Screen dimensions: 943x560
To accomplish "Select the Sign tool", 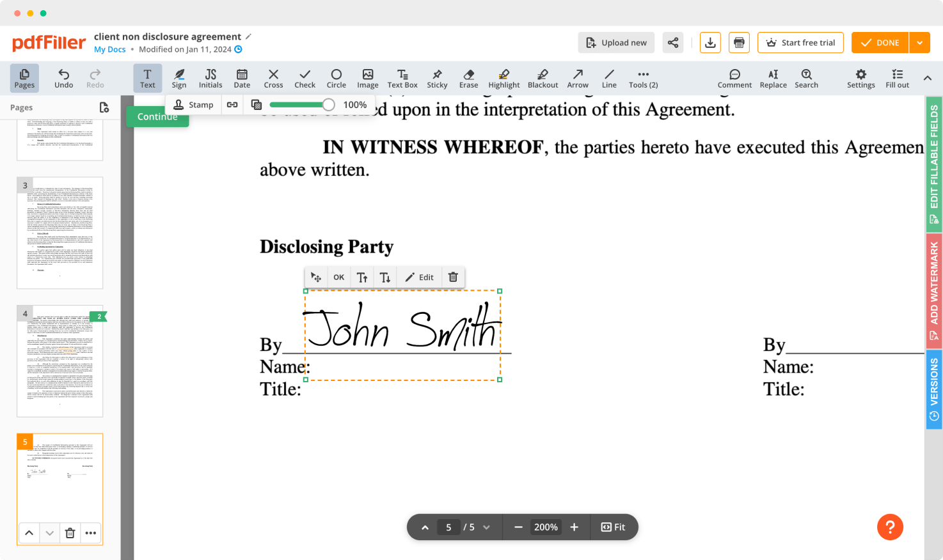I will (x=179, y=78).
